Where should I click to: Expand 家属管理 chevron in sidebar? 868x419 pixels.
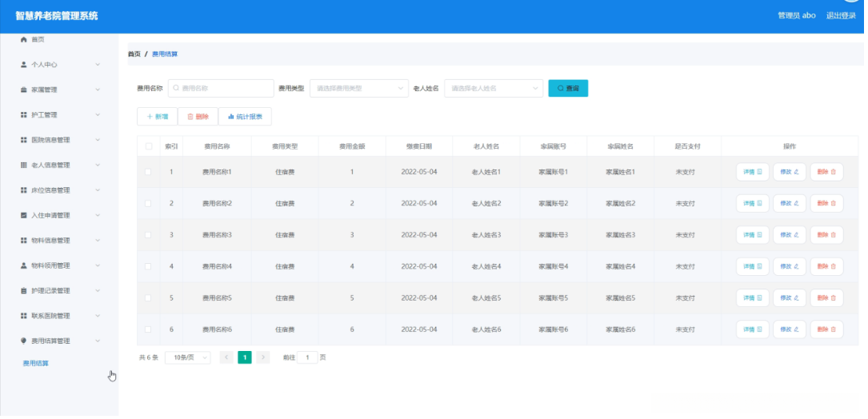(98, 90)
